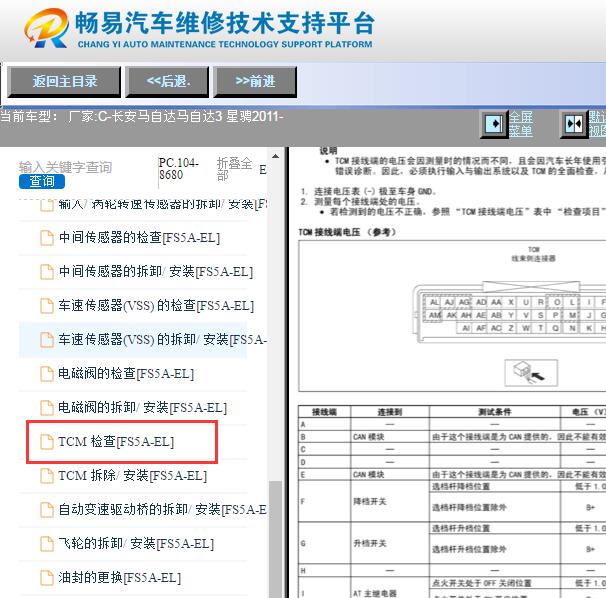The width and height of the screenshot is (606, 598).
Task: Click the 测试条件 table column header
Action: [x=495, y=412]
